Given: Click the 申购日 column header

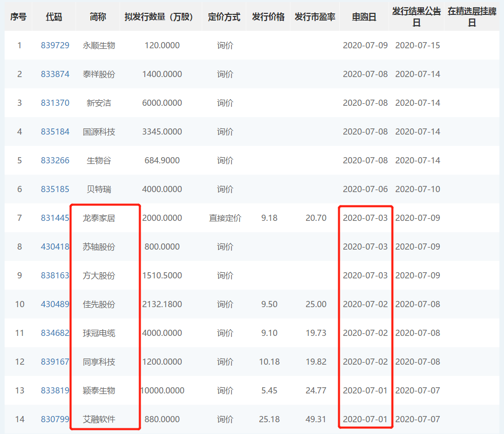Looking at the screenshot, I should (x=364, y=17).
